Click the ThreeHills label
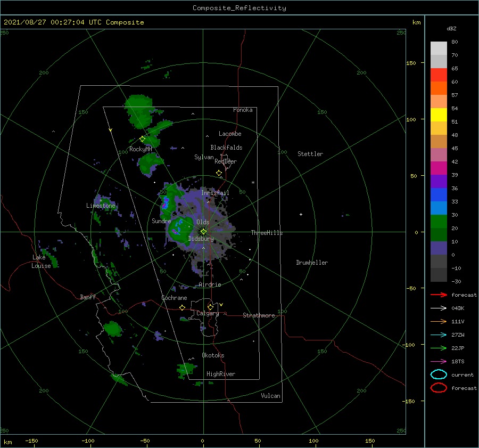This screenshot has height=448, width=479. click(x=267, y=233)
